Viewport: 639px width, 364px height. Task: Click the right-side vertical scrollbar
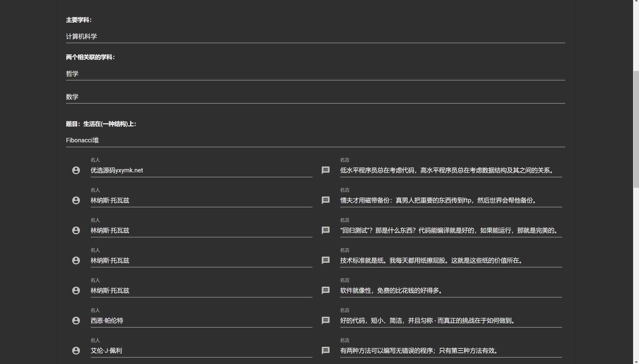(x=637, y=128)
